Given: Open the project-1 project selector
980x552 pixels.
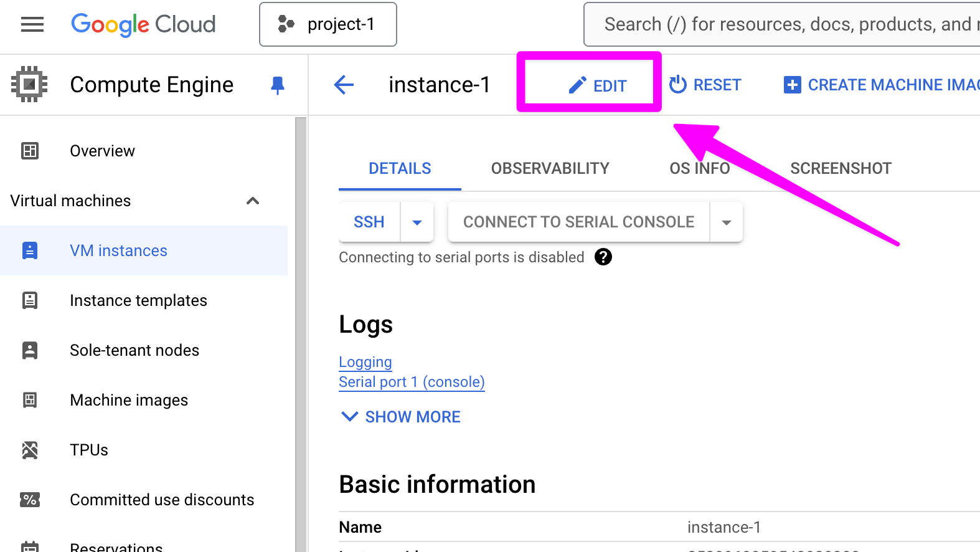Looking at the screenshot, I should pos(328,24).
